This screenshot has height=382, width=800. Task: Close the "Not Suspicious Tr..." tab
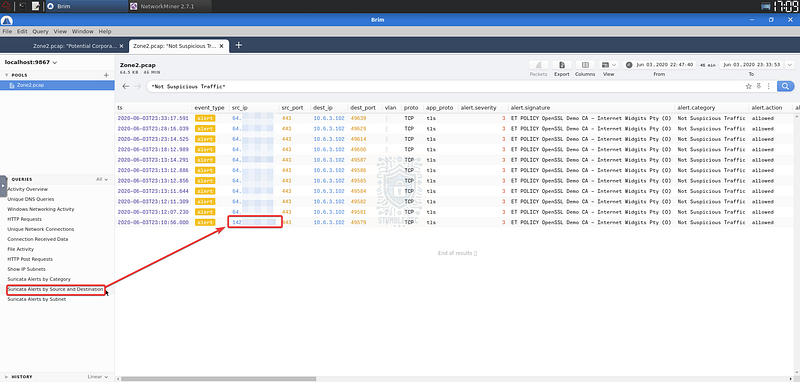[x=221, y=45]
